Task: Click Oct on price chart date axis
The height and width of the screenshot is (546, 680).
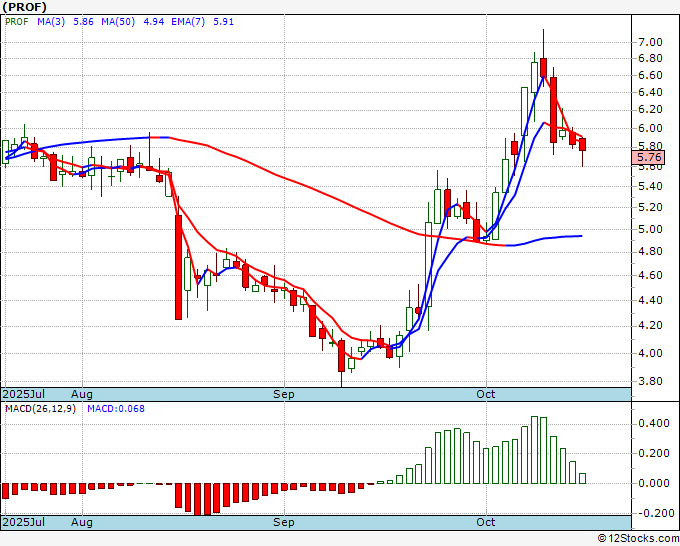Action: click(486, 394)
